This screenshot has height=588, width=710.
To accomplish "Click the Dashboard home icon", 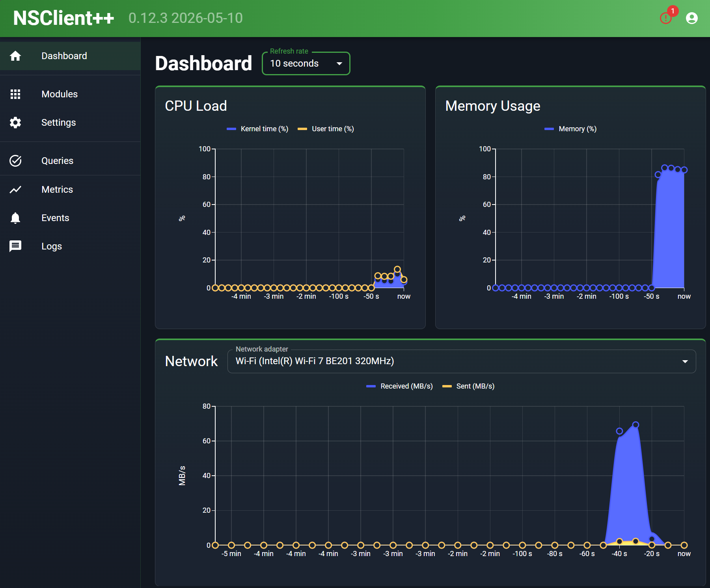I will tap(15, 56).
